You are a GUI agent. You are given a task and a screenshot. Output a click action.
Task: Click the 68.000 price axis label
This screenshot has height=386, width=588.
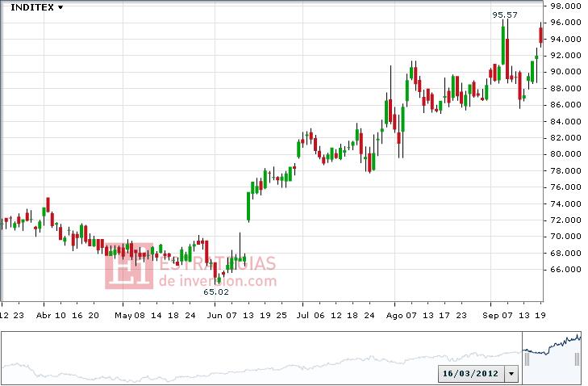(565, 253)
